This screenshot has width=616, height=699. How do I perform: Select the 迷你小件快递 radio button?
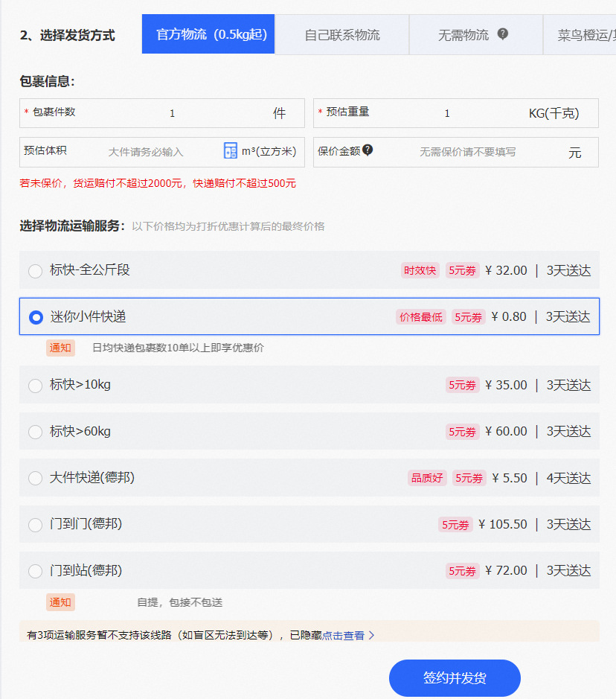pos(35,318)
